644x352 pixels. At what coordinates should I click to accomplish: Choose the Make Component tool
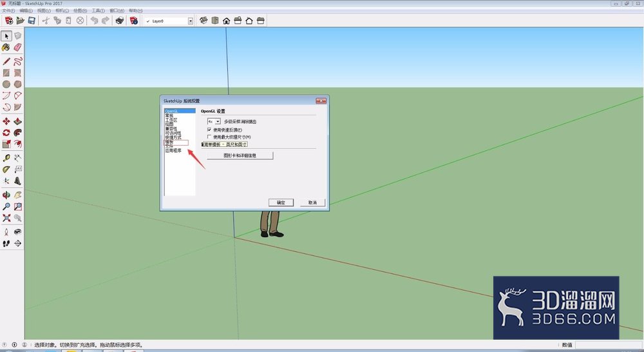17,36
